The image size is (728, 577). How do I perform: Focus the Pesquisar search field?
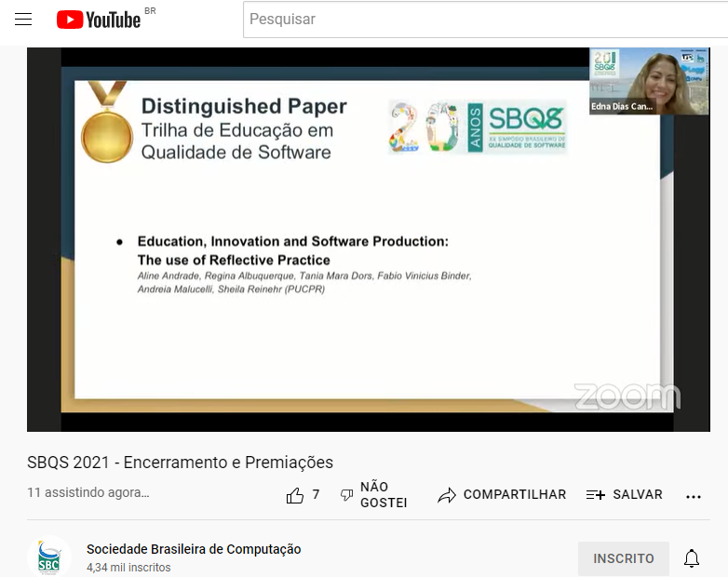484,20
